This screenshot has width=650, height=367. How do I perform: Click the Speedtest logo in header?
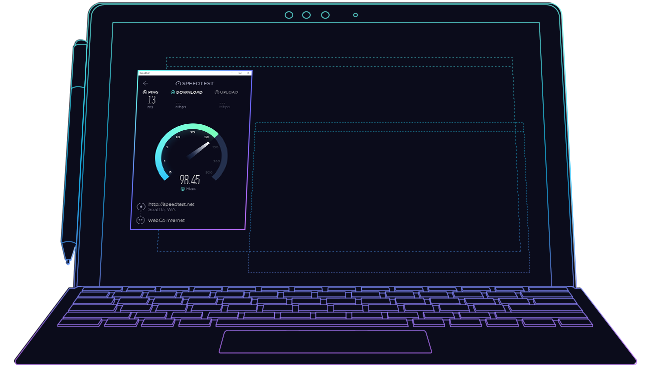coord(194,83)
